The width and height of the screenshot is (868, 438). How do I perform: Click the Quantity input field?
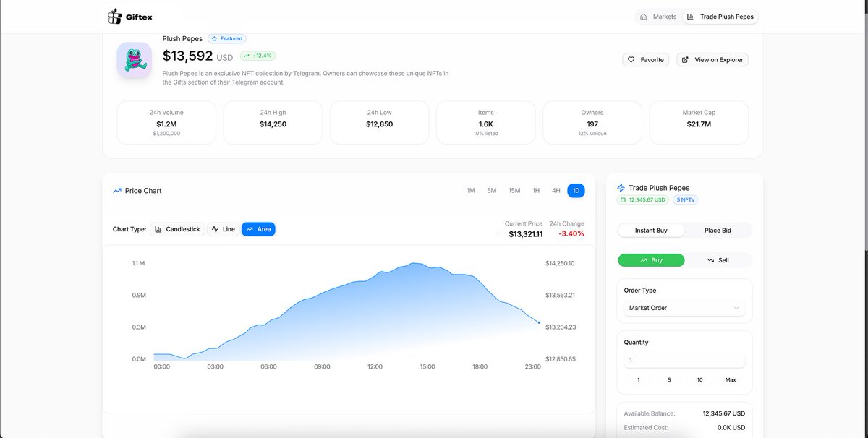click(683, 359)
